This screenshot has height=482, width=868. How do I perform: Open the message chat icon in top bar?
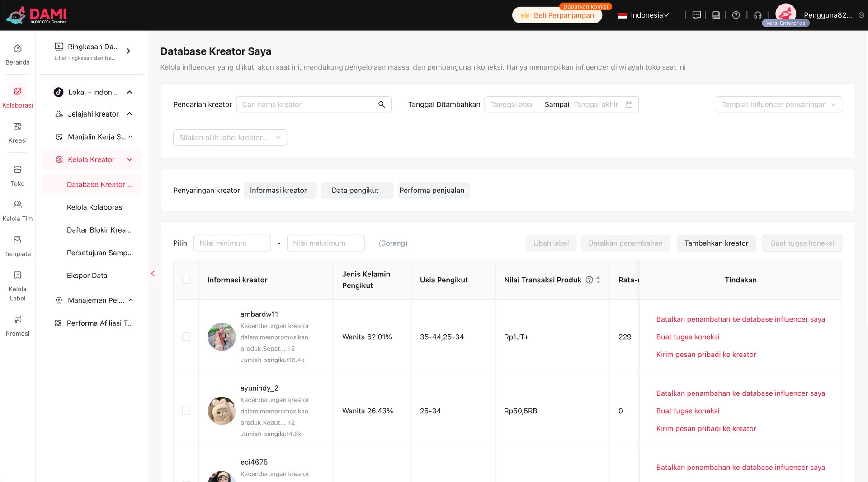coord(697,15)
